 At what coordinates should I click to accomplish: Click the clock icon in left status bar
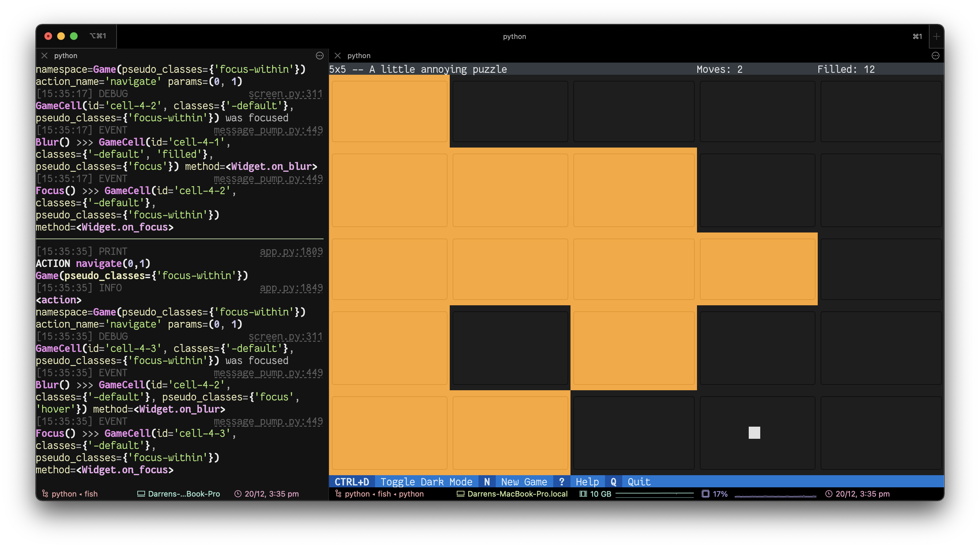coord(238,494)
